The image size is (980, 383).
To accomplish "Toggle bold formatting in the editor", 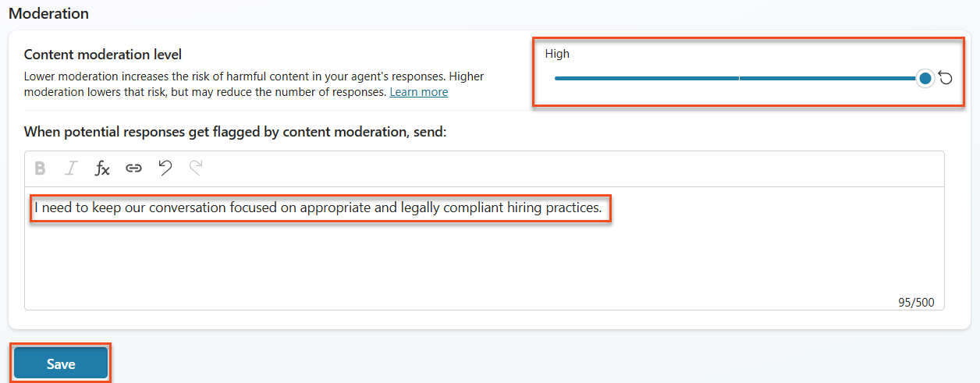I will (41, 168).
